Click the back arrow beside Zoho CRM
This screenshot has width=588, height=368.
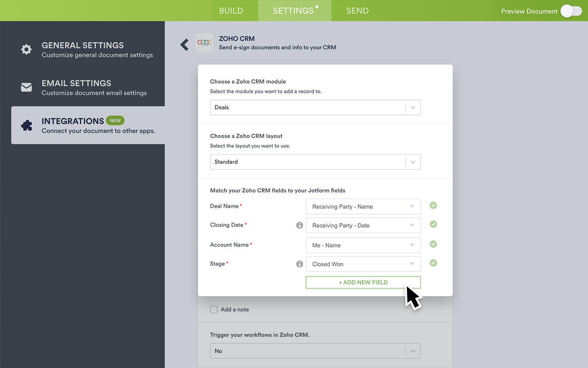click(x=184, y=44)
